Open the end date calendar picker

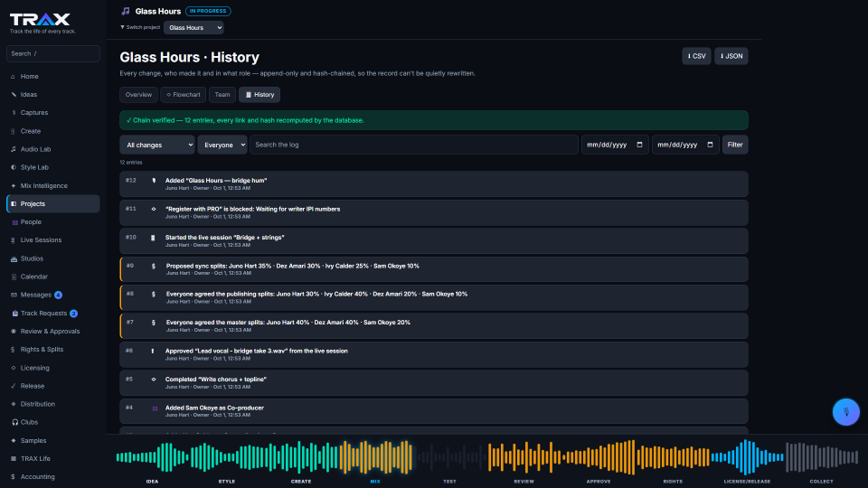(711, 145)
